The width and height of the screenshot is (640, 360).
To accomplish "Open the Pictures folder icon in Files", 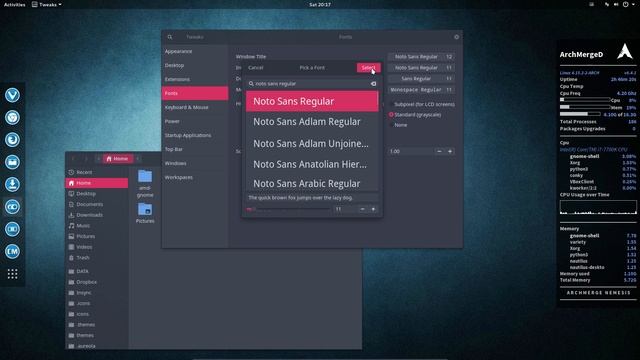I will click(x=145, y=213).
